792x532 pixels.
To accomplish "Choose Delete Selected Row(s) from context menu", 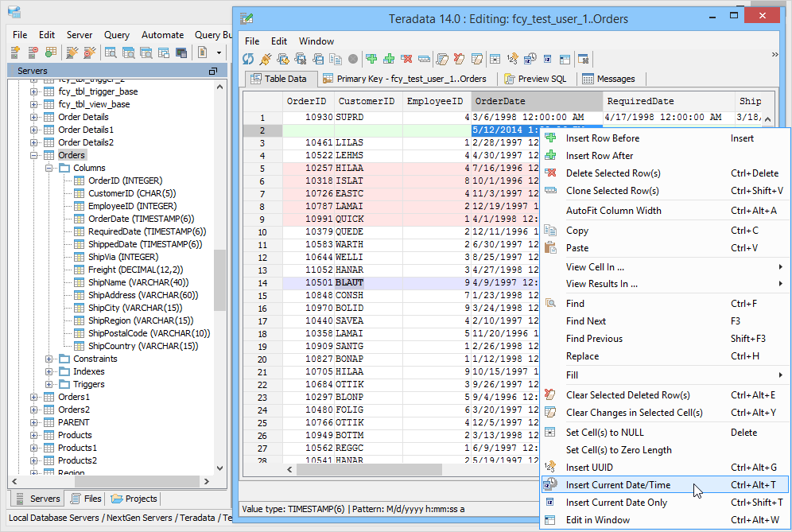I will click(665, 173).
